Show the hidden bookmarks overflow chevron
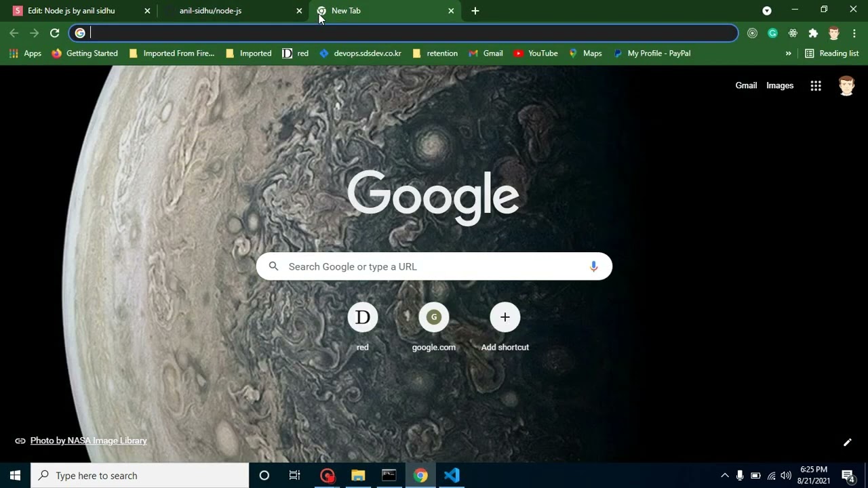868x488 pixels. (788, 54)
